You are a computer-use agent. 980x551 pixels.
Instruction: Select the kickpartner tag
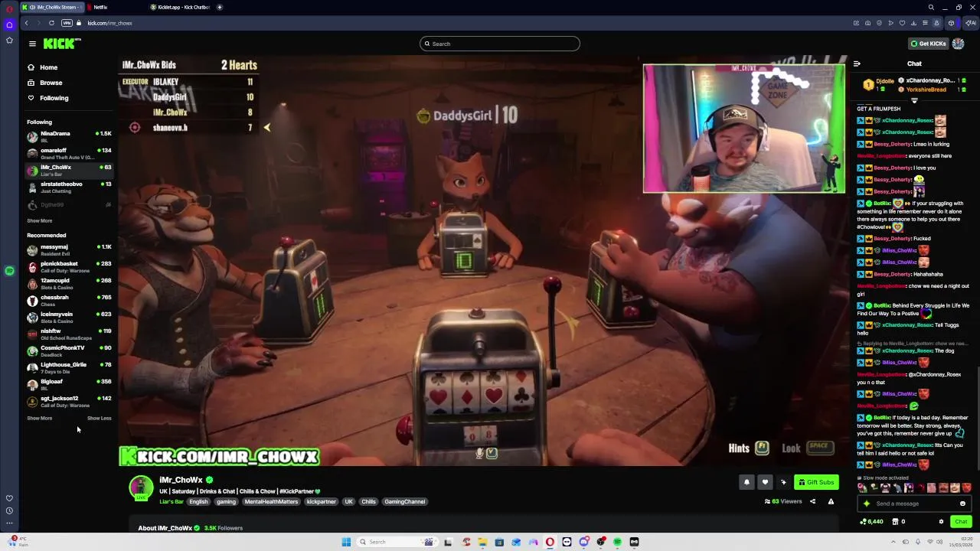pos(321,502)
